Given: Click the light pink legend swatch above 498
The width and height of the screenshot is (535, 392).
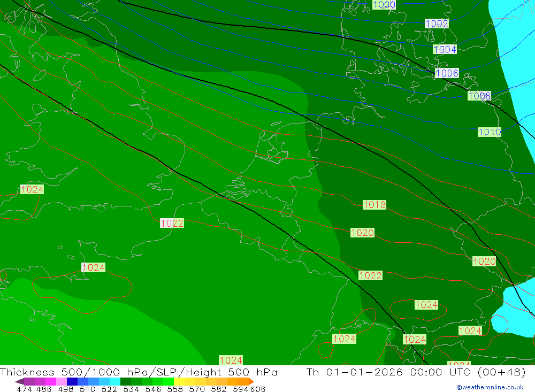Looking at the screenshot, I should 62,381.
